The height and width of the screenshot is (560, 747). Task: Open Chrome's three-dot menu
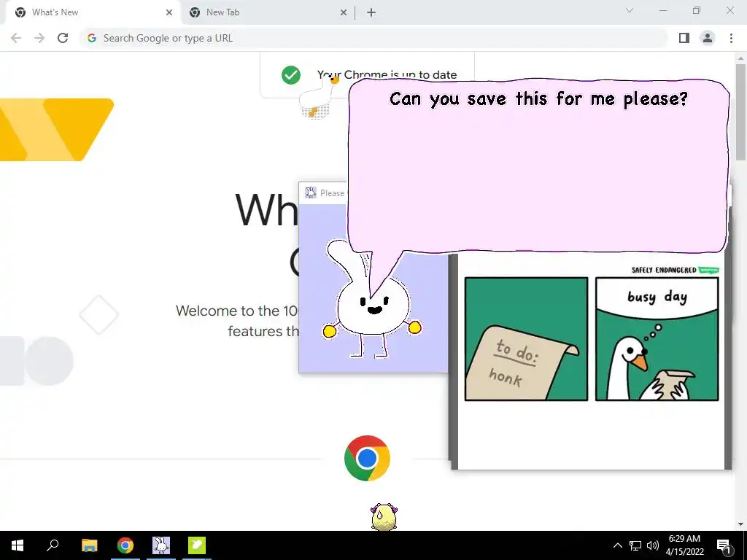click(731, 38)
